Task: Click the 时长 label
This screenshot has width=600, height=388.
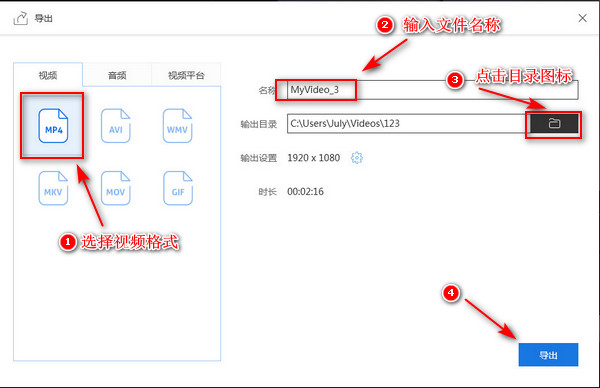Action: point(267,191)
